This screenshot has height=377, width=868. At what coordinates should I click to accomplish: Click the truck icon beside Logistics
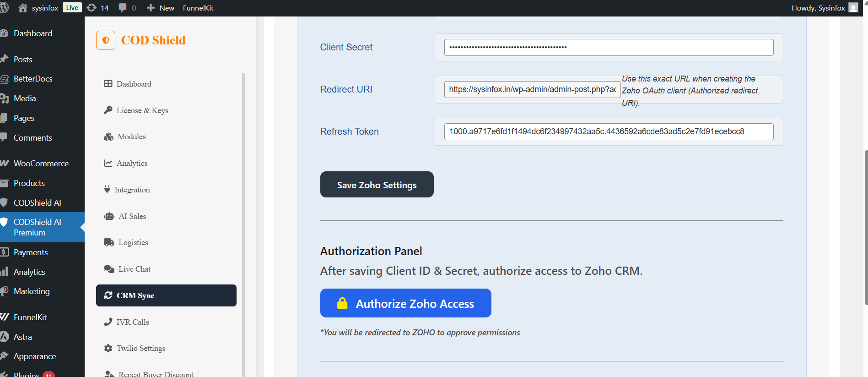(109, 242)
